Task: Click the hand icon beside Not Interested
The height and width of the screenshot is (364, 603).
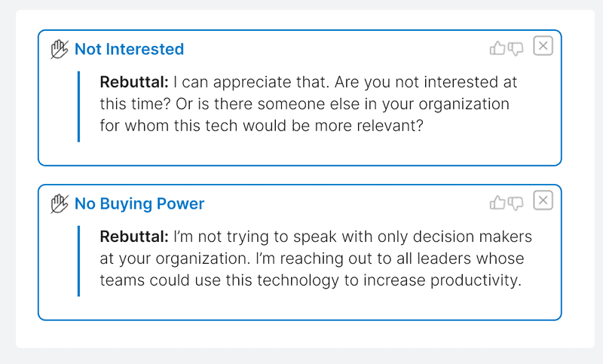Action: point(60,49)
